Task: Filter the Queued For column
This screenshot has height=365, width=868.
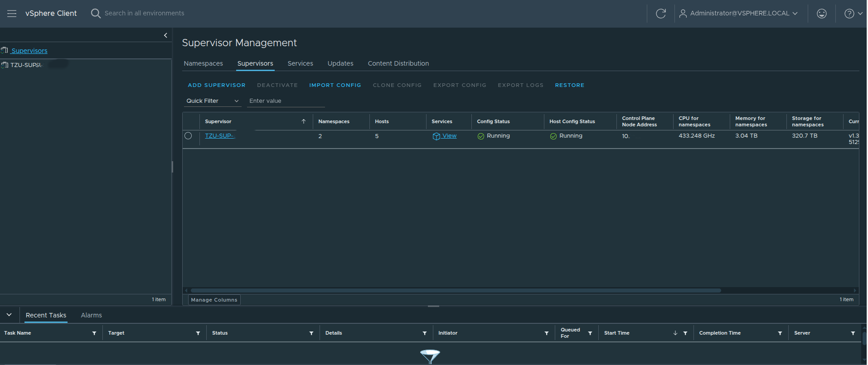Action: (x=590, y=333)
